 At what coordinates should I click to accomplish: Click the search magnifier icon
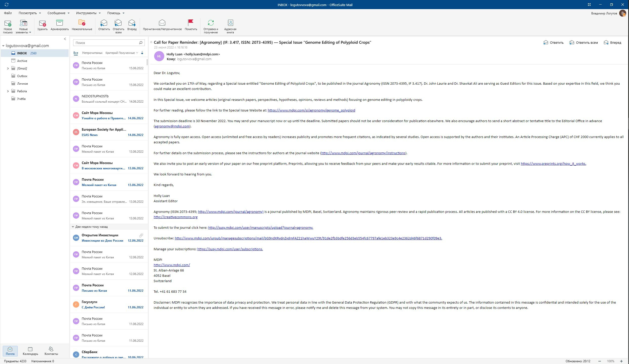coord(141,43)
